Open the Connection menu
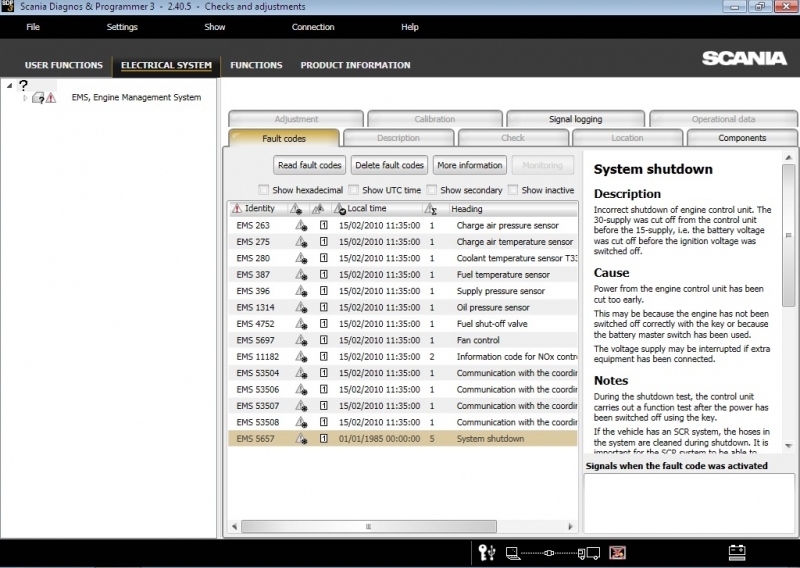 (313, 27)
